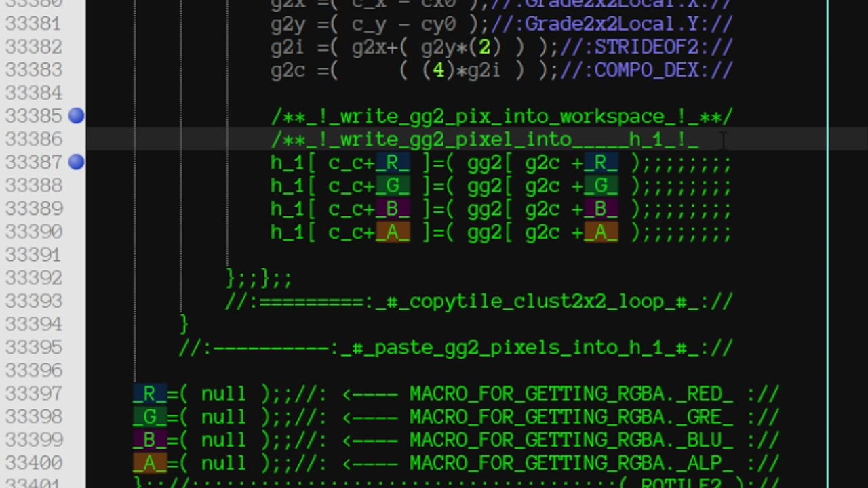Click the _A_ macro after c_c+ on line 33390
Image resolution: width=868 pixels, height=488 pixels.
click(393, 232)
